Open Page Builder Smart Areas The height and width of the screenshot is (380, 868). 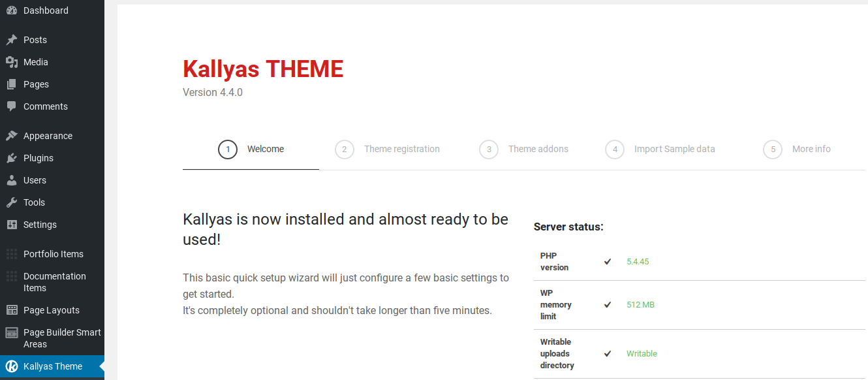(x=52, y=338)
